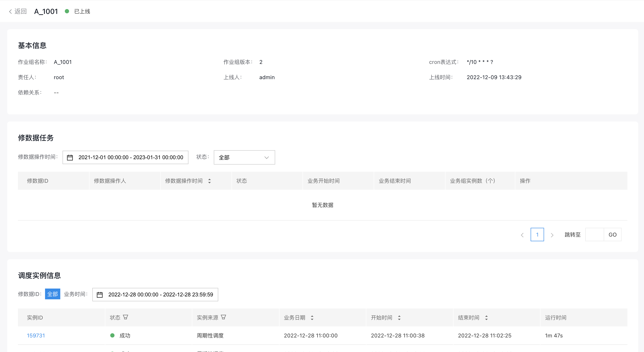
Task: Sort instances by 结束时间
Action: point(486,318)
